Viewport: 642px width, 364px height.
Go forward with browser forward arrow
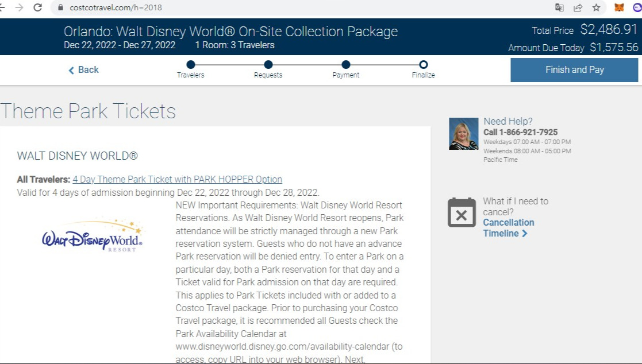[x=19, y=7]
